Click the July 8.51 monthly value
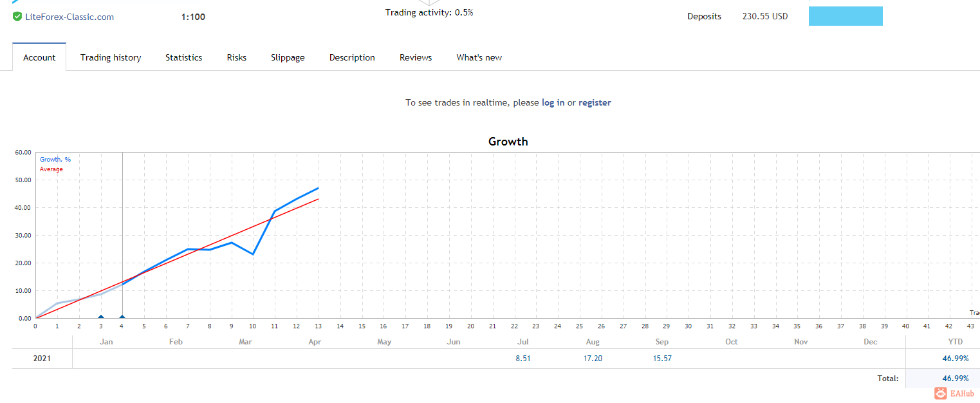The height and width of the screenshot is (403, 980). pos(522,359)
